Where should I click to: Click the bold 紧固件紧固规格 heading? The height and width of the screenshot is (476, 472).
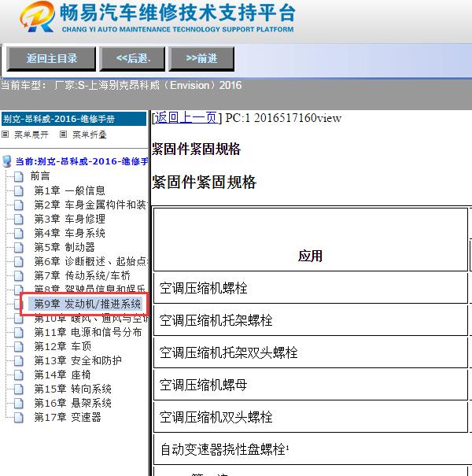[x=196, y=149]
